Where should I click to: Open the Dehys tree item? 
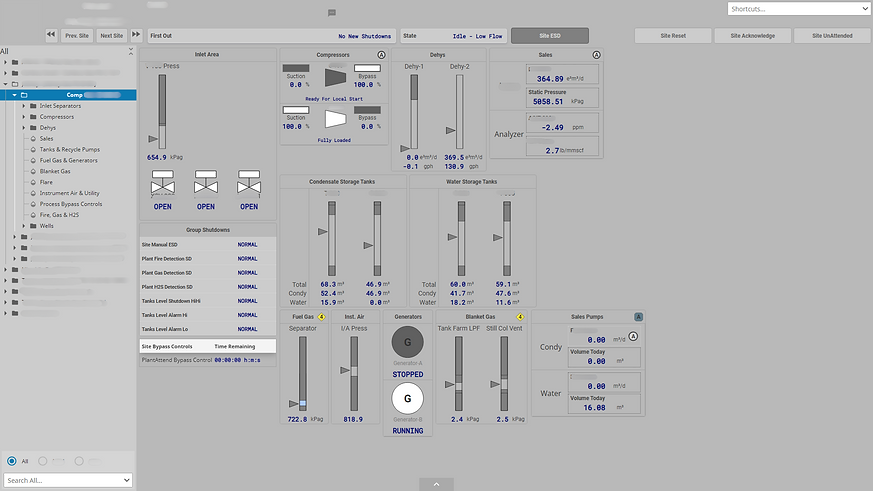(x=48, y=127)
